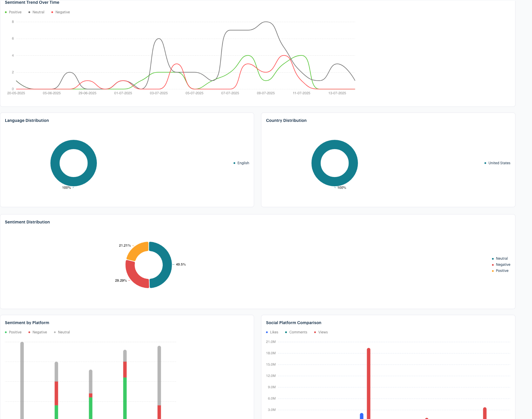Toggle English in Language Distribution legend
Image resolution: width=532 pixels, height=419 pixels.
coord(241,163)
